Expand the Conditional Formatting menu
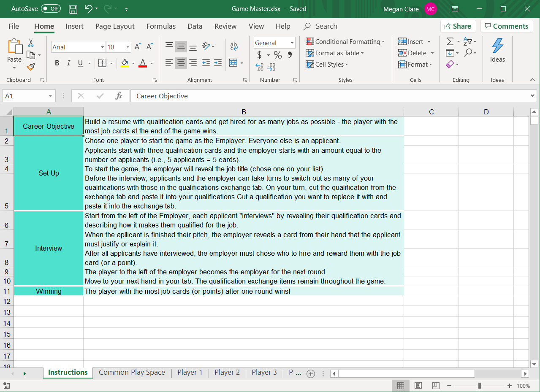The width and height of the screenshot is (540, 392). [x=345, y=41]
